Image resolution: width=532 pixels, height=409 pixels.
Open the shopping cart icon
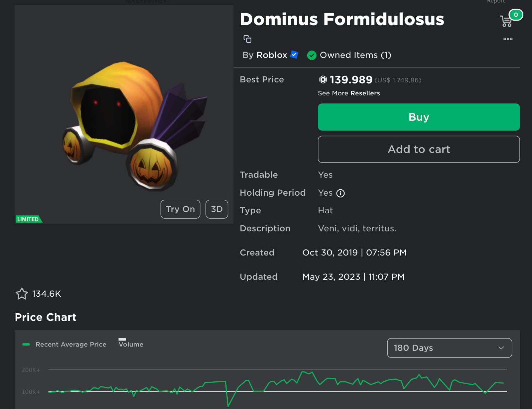pyautogui.click(x=506, y=21)
